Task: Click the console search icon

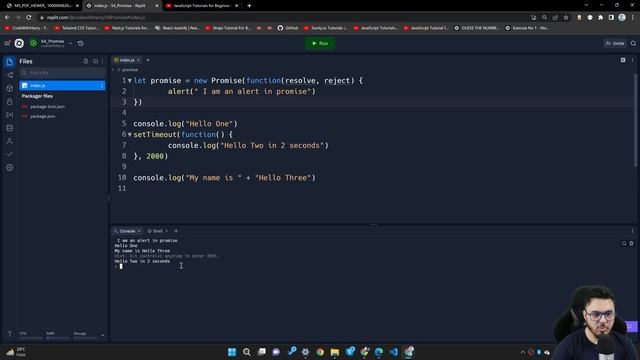Action: pos(624,244)
